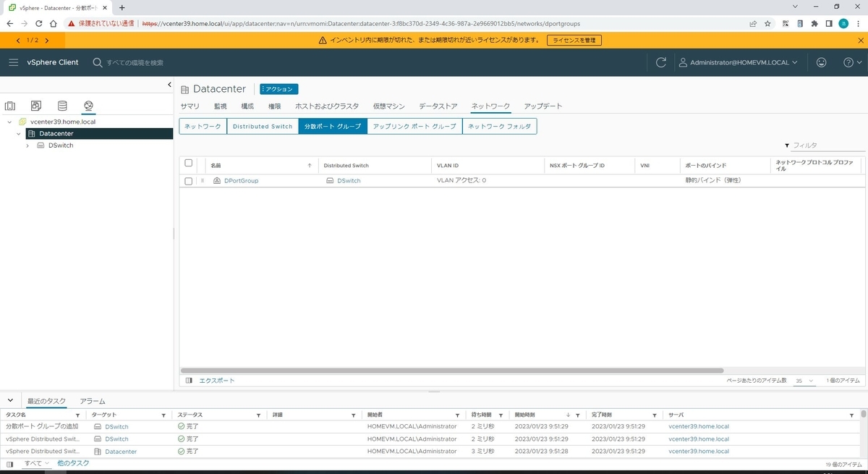Open the DPortGroup link
868x474 pixels.
(241, 181)
